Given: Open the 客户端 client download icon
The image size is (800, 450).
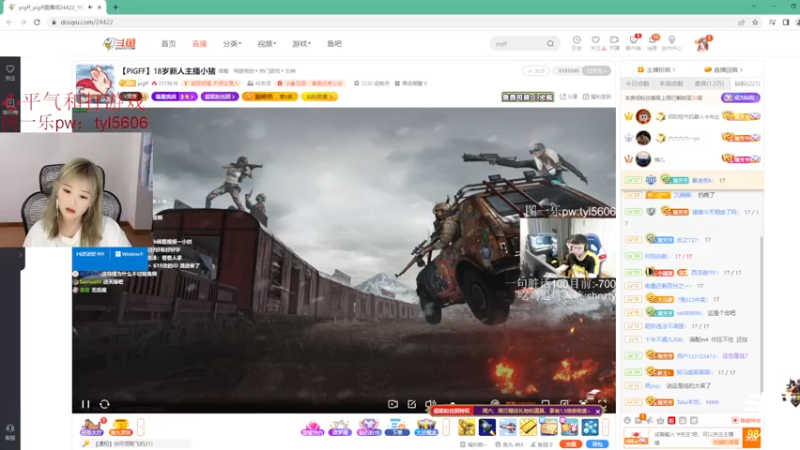Looking at the screenshot, I should coord(633,43).
